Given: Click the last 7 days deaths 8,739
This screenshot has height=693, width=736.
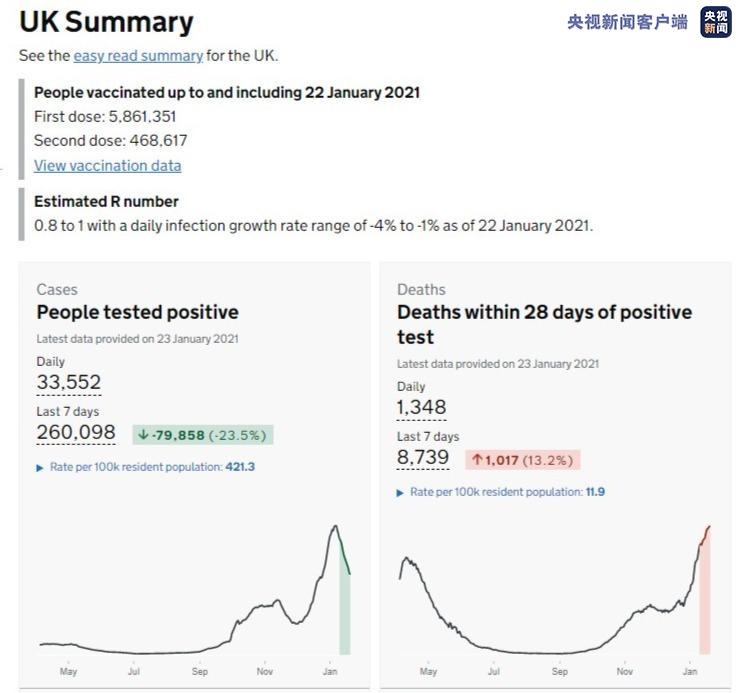Looking at the screenshot, I should 423,457.
